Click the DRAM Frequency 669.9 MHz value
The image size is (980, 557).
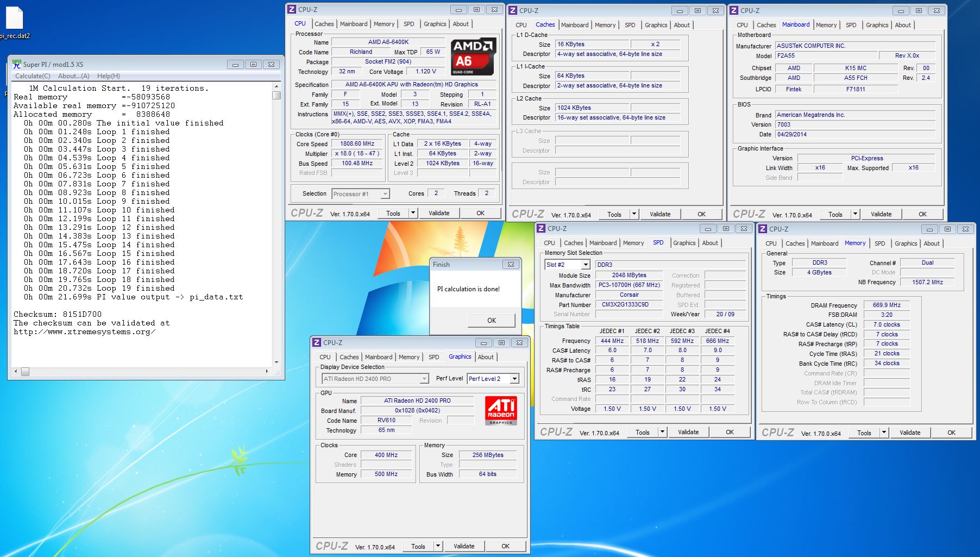[887, 305]
